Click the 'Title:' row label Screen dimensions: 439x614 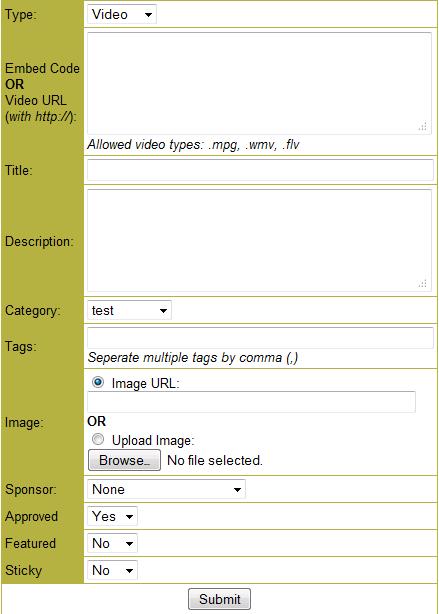tap(19, 170)
